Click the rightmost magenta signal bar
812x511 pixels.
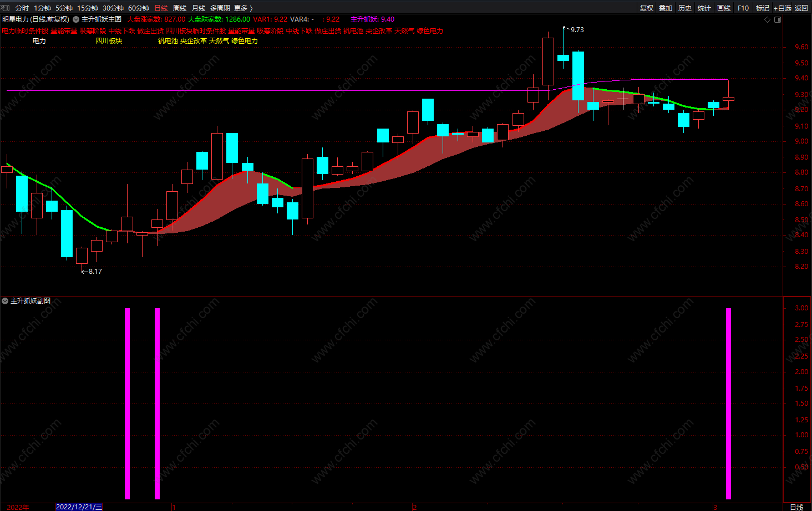point(728,403)
